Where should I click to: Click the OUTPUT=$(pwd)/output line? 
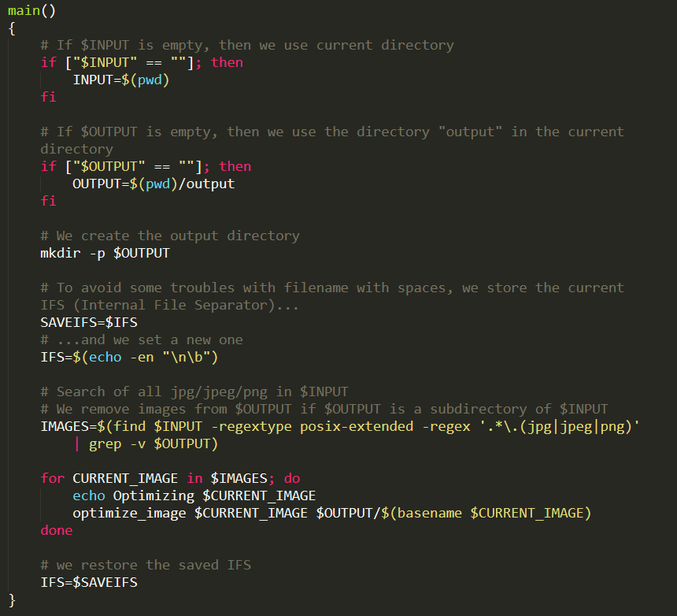click(x=154, y=184)
